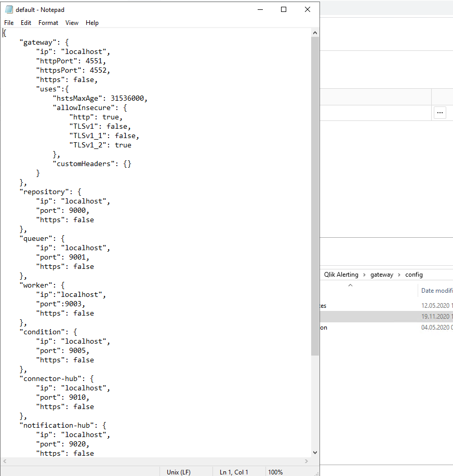Close the Notepad window
Screen dimensions: 453x476
308,10
